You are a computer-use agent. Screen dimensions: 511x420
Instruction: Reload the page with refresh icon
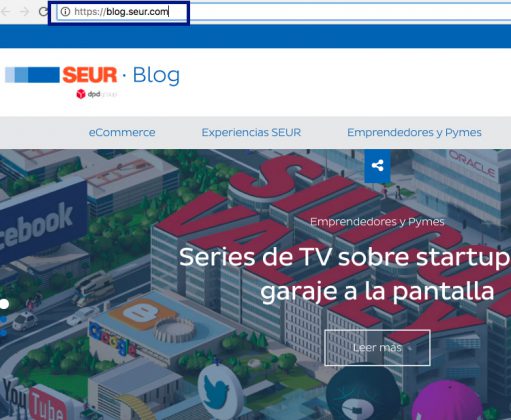click(x=43, y=11)
